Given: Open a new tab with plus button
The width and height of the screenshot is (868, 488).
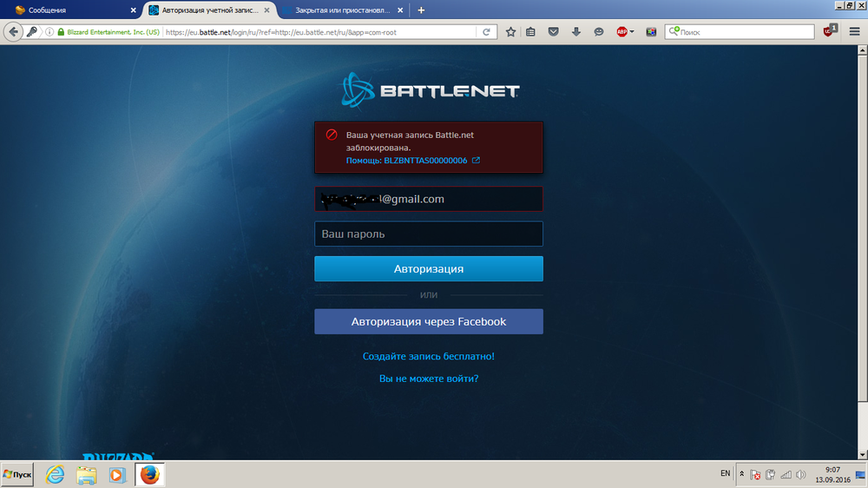Looking at the screenshot, I should point(421,10).
